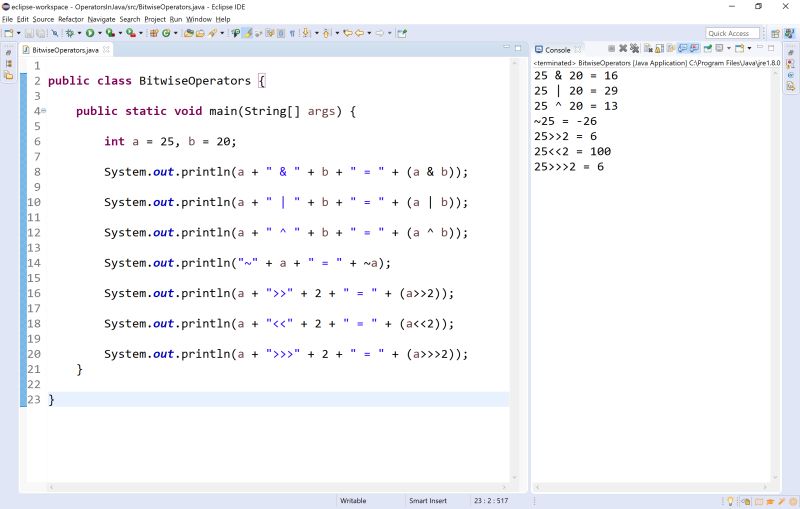Image resolution: width=800 pixels, height=509 pixels.
Task: Open the Open Console dropdown arrow
Action: pos(749,48)
